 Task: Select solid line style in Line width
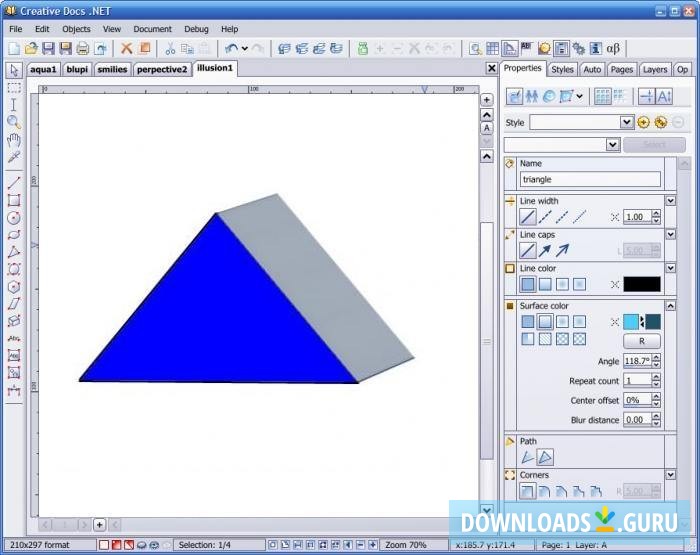528,217
